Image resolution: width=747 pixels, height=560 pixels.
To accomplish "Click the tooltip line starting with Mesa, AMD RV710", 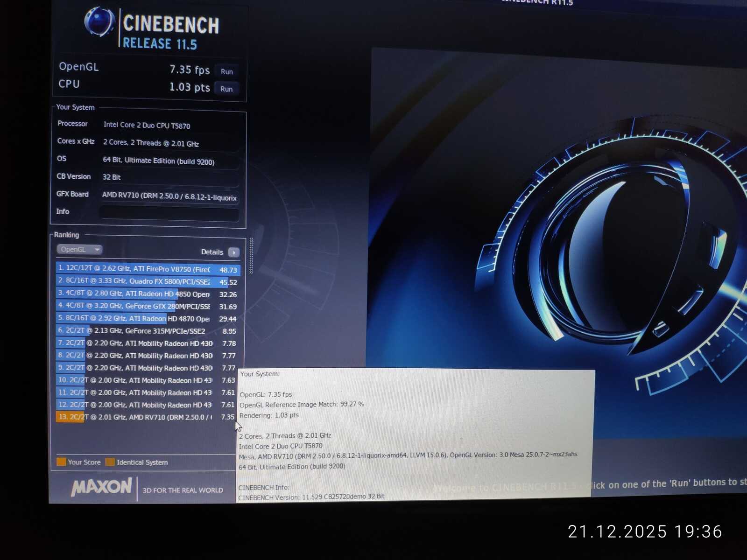I will pyautogui.click(x=408, y=455).
